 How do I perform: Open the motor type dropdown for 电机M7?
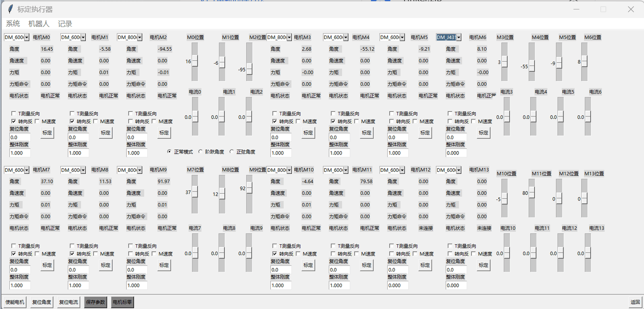tap(27, 170)
